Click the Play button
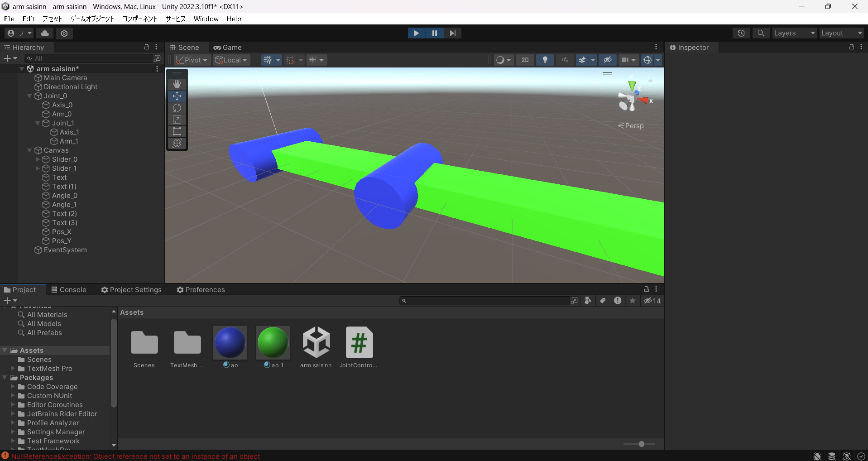This screenshot has height=461, width=868. [x=416, y=33]
